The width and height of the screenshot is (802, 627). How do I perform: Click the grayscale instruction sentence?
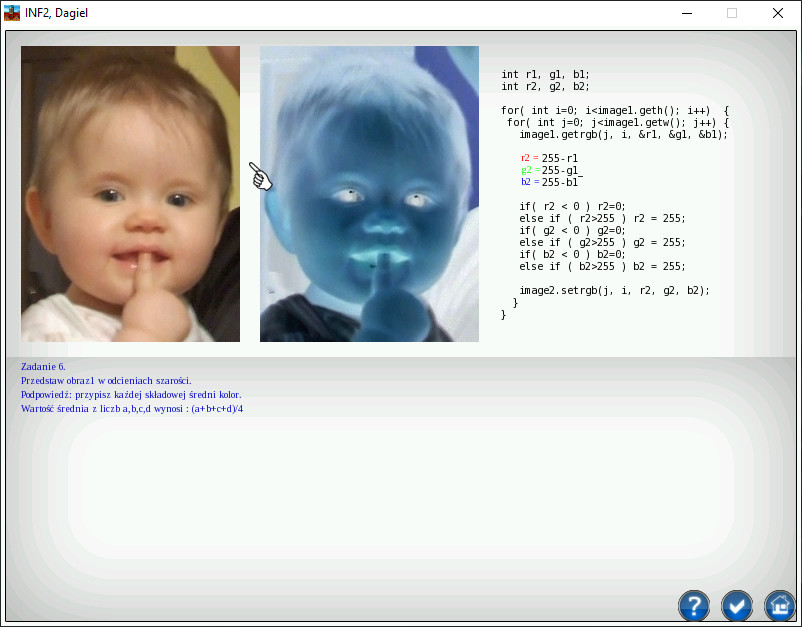click(105, 380)
